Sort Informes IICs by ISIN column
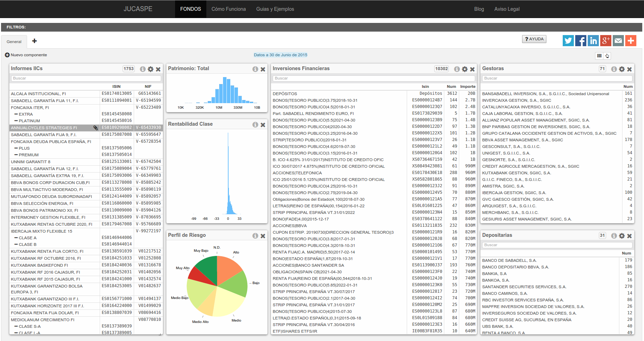Image resolution: width=644 pixels, height=341 pixels. [116, 86]
